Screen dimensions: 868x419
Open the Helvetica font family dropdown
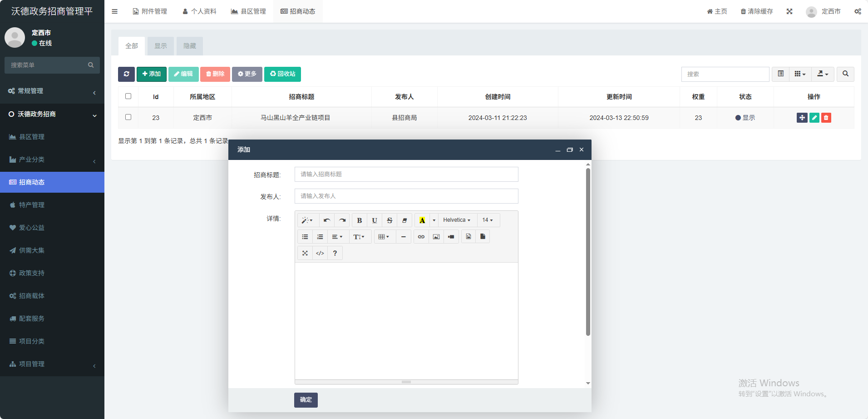coord(457,220)
